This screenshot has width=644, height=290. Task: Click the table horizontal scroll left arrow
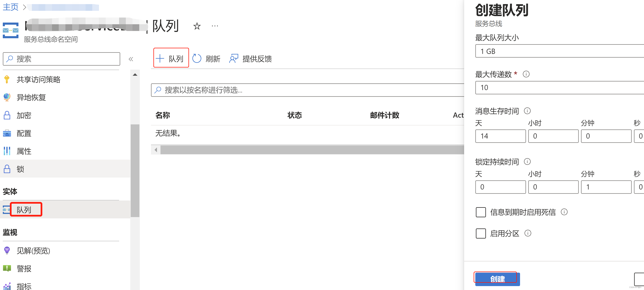pos(156,150)
